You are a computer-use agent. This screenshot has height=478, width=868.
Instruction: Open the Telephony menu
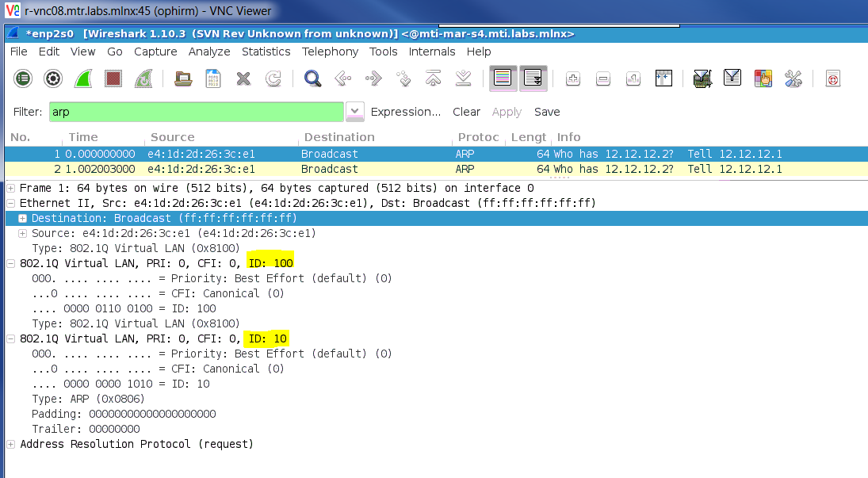click(x=330, y=52)
